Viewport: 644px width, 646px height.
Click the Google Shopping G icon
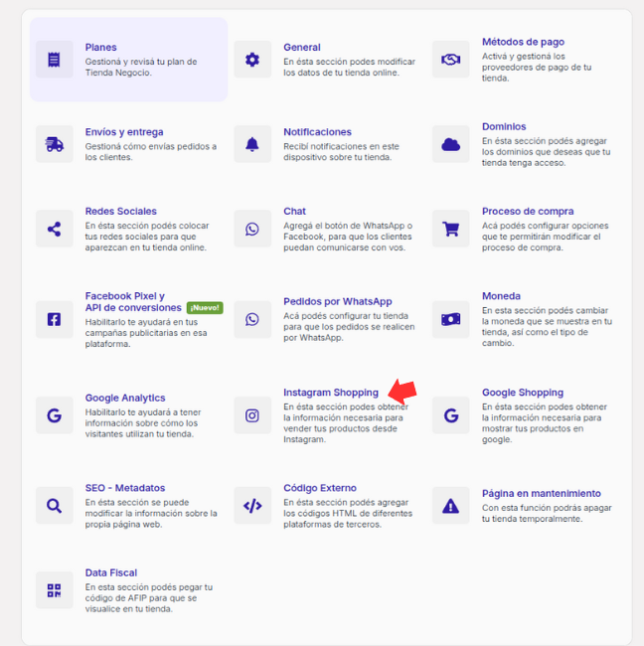tap(451, 415)
